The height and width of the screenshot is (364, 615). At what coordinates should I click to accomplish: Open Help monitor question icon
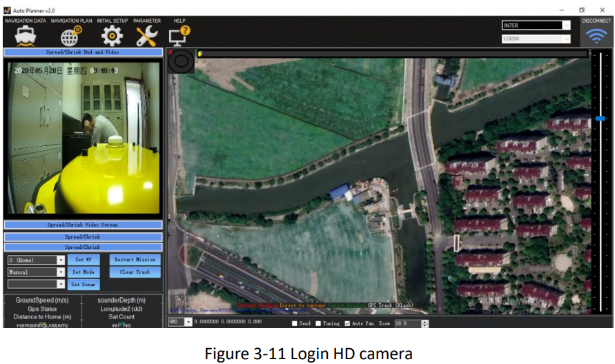179,36
